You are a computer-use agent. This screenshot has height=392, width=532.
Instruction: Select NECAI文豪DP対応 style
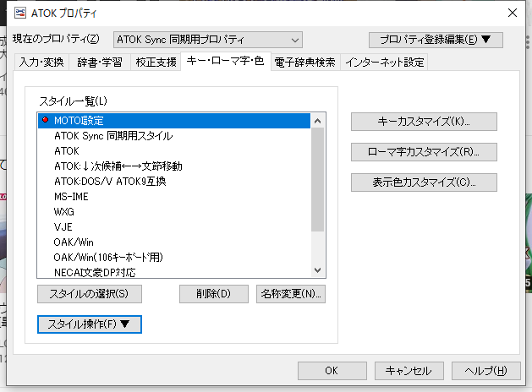point(174,272)
